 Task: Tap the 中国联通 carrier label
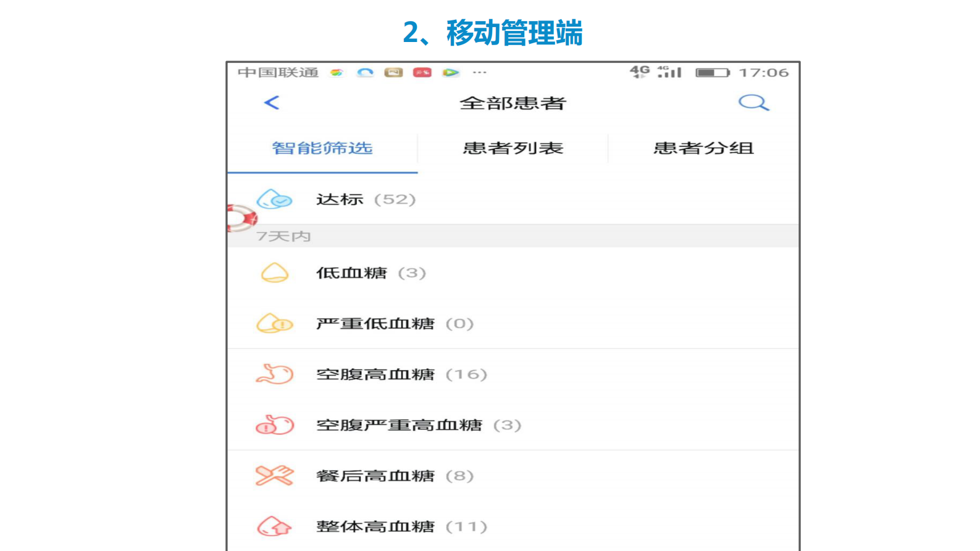278,72
